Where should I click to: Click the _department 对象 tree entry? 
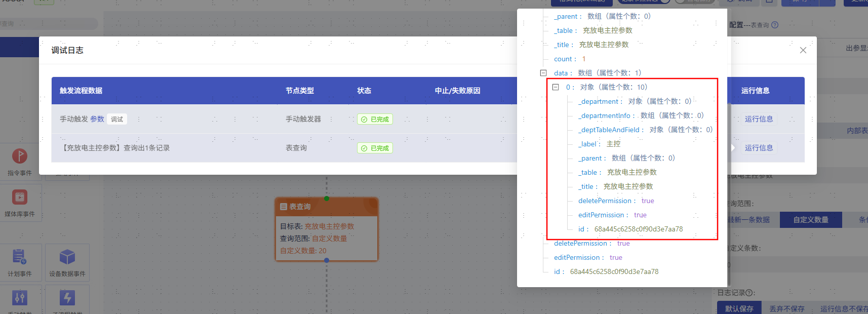[x=635, y=101]
